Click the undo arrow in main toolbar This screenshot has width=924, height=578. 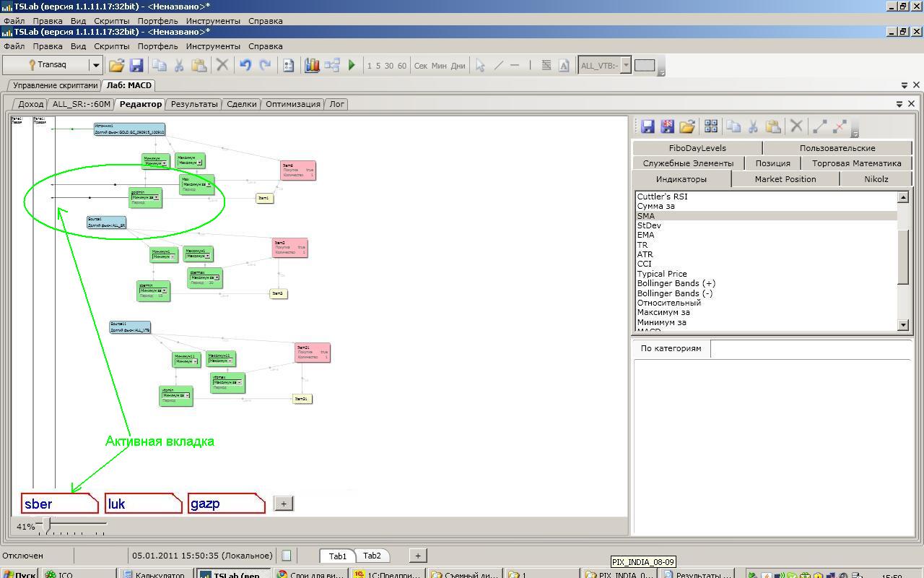click(245, 65)
